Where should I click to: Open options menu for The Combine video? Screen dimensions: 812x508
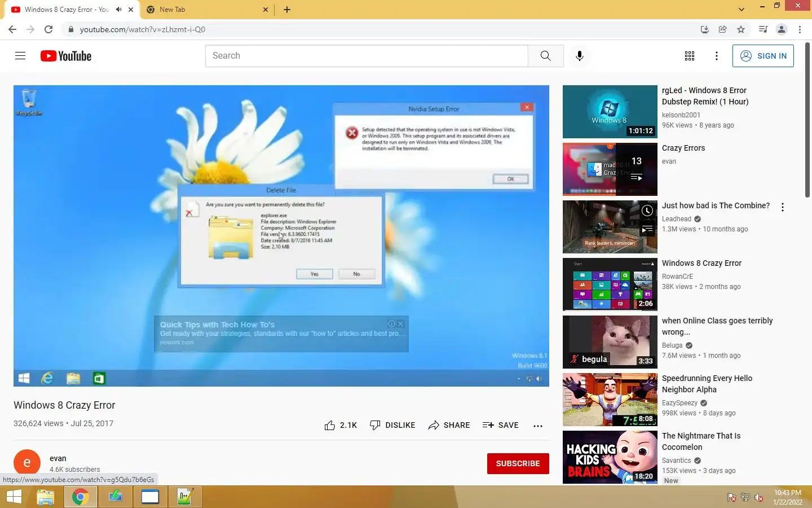782,207
